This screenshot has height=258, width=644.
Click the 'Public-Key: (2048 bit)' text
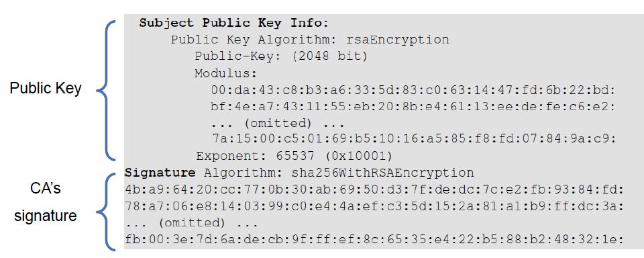(x=281, y=56)
